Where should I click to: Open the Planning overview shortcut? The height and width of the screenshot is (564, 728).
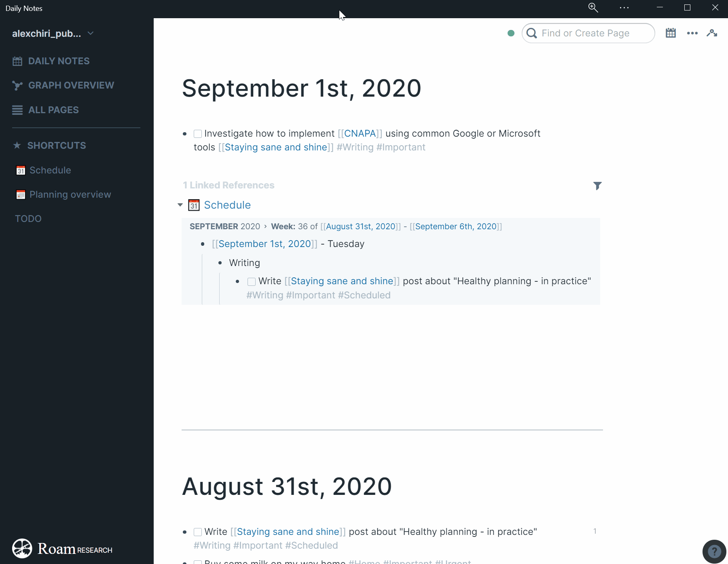[70, 194]
